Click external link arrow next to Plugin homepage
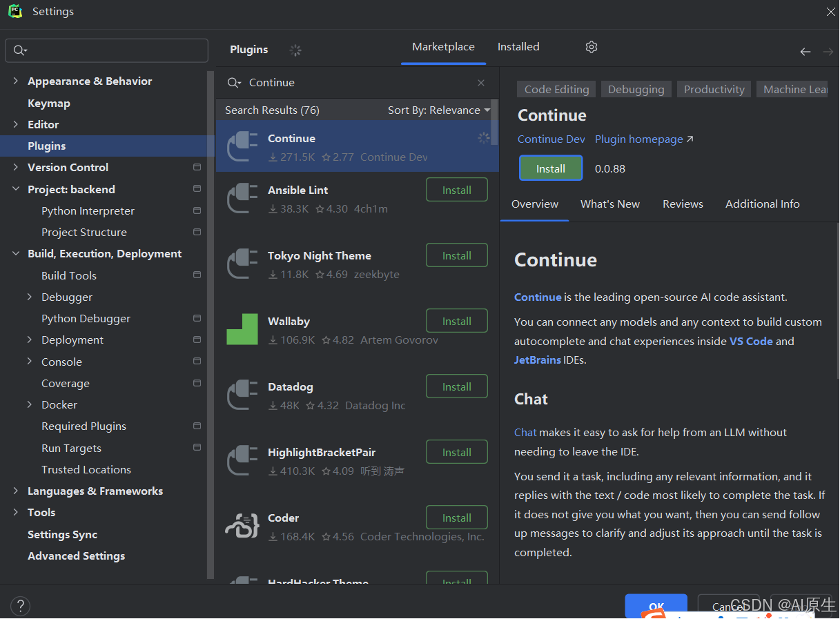This screenshot has height=619, width=840. [x=690, y=139]
